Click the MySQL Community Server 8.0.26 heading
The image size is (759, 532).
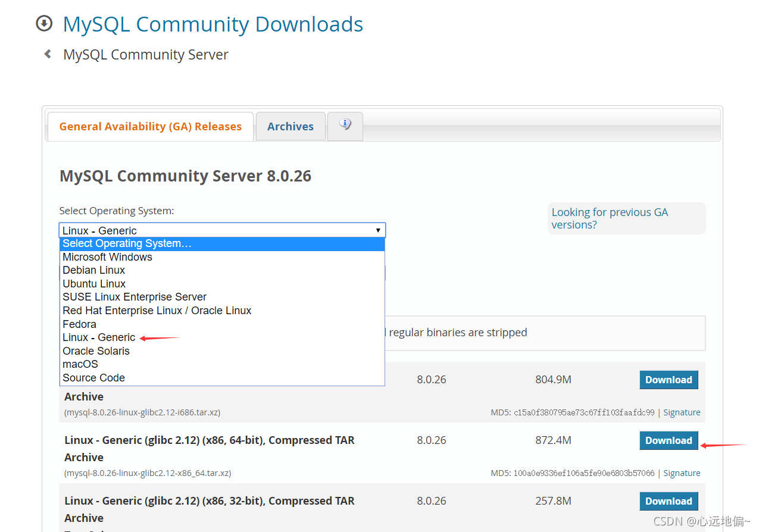click(186, 176)
